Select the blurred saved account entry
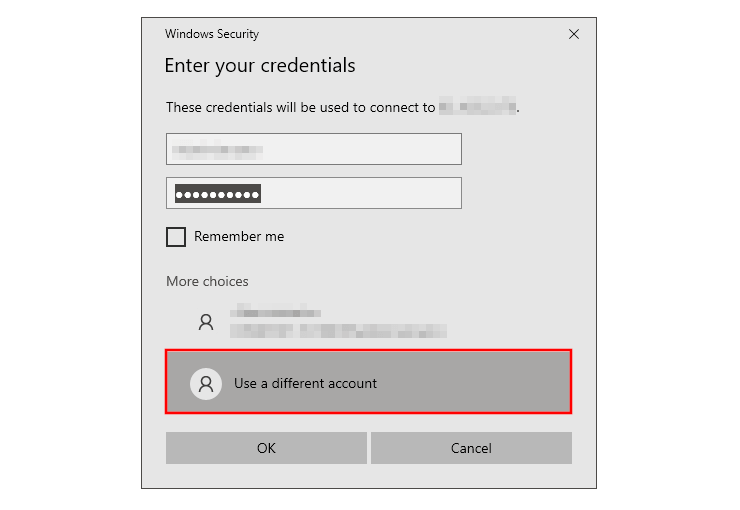The width and height of the screenshot is (740, 510). (x=340, y=322)
